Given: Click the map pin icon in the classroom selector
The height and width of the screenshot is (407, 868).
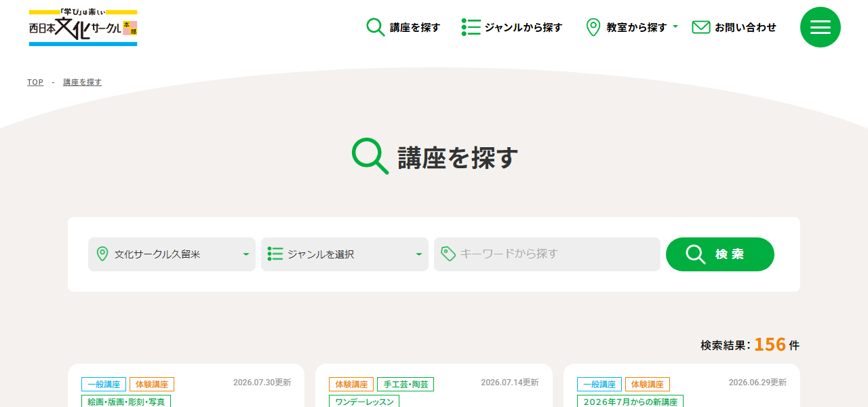Looking at the screenshot, I should 102,254.
